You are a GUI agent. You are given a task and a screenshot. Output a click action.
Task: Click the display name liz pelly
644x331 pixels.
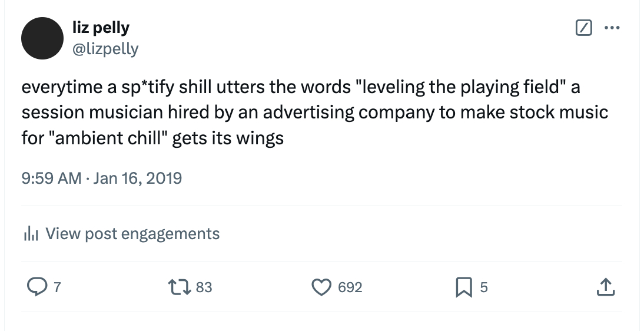(x=100, y=28)
